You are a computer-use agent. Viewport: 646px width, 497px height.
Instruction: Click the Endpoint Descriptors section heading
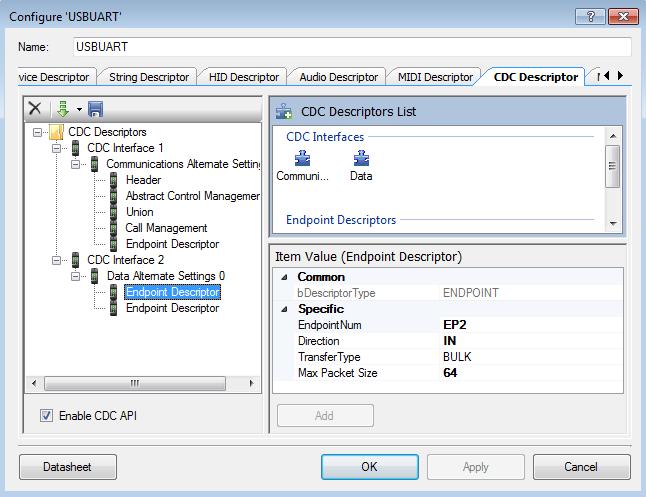click(x=341, y=220)
